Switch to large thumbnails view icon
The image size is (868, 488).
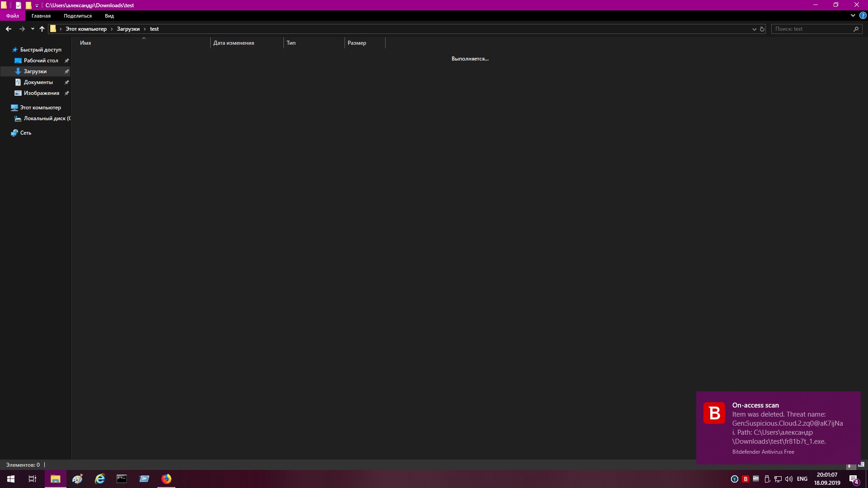[861, 465]
